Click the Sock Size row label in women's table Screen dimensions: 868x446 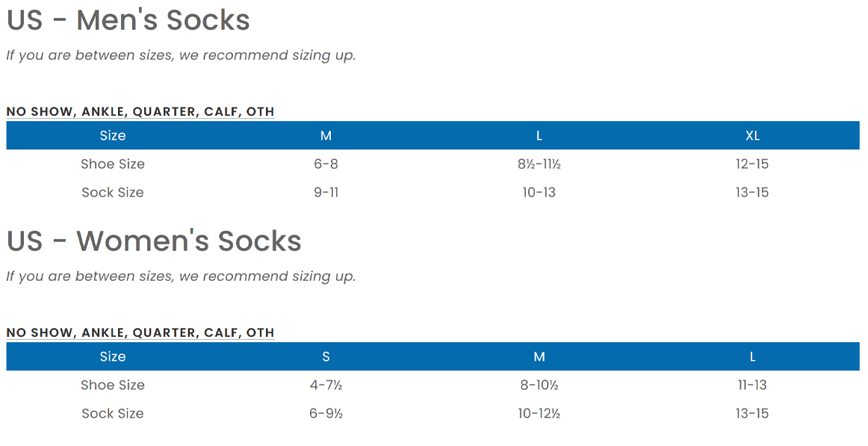coord(113,414)
